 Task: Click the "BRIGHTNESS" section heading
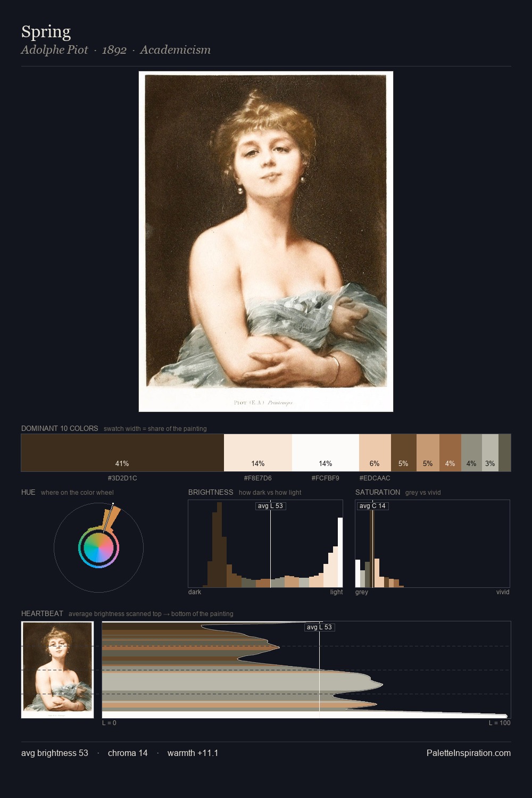211,492
